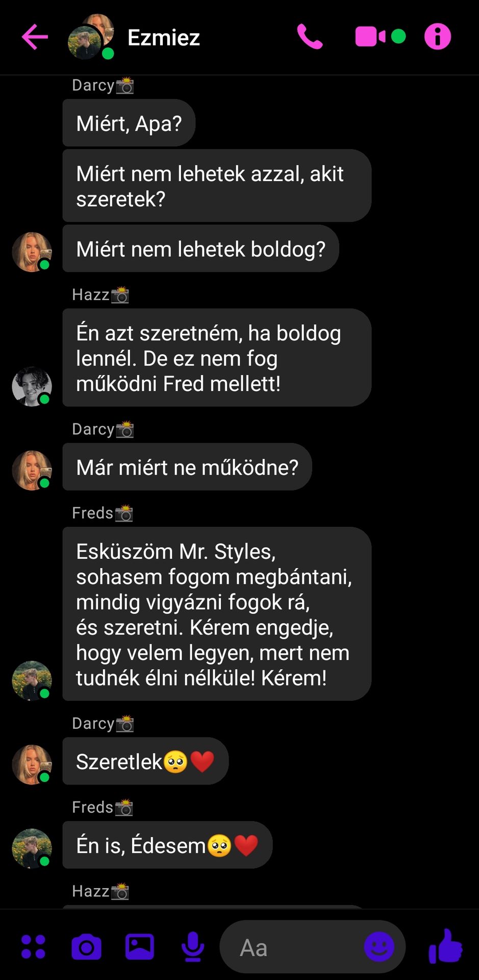Viewport: 479px width, 980px height.
Task: Open the emoji picker smiley face
Action: coord(379,947)
